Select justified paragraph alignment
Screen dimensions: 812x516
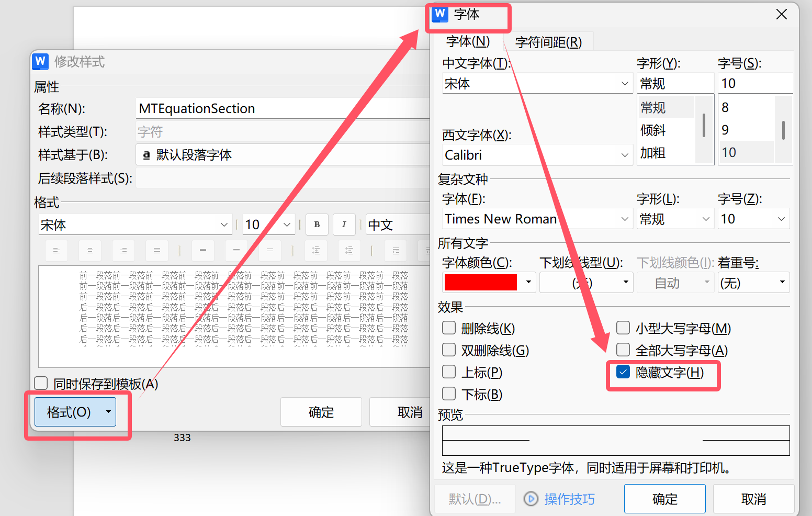[156, 250]
